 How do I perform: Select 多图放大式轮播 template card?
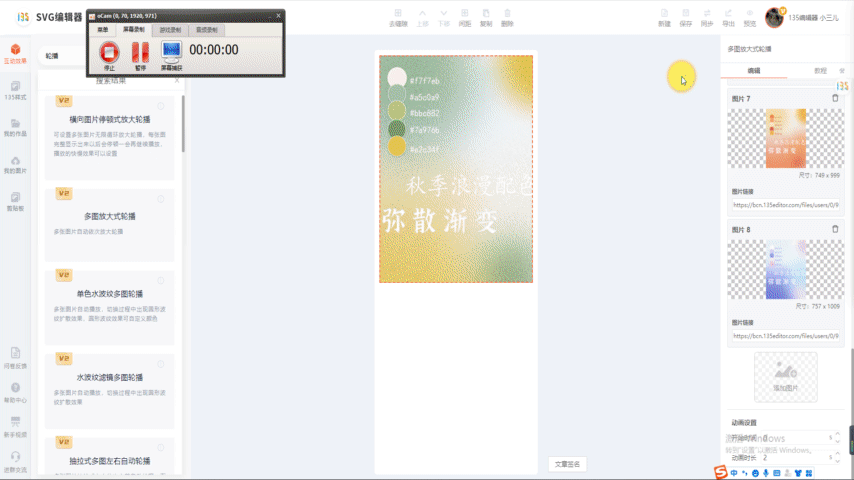(109, 224)
